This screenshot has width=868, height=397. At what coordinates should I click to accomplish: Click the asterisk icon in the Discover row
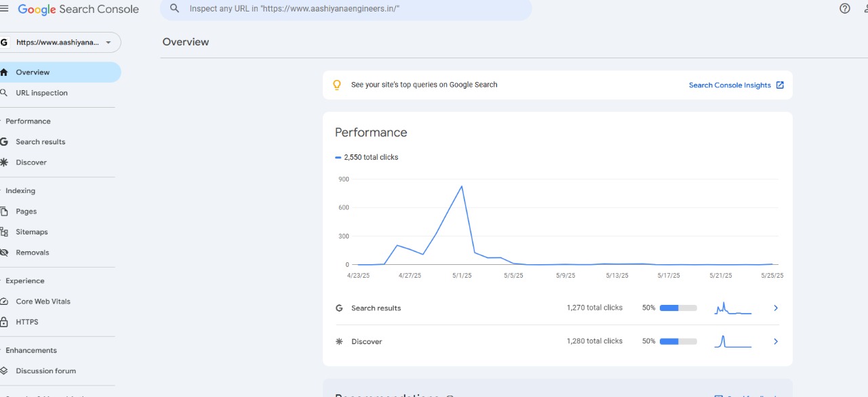(339, 341)
